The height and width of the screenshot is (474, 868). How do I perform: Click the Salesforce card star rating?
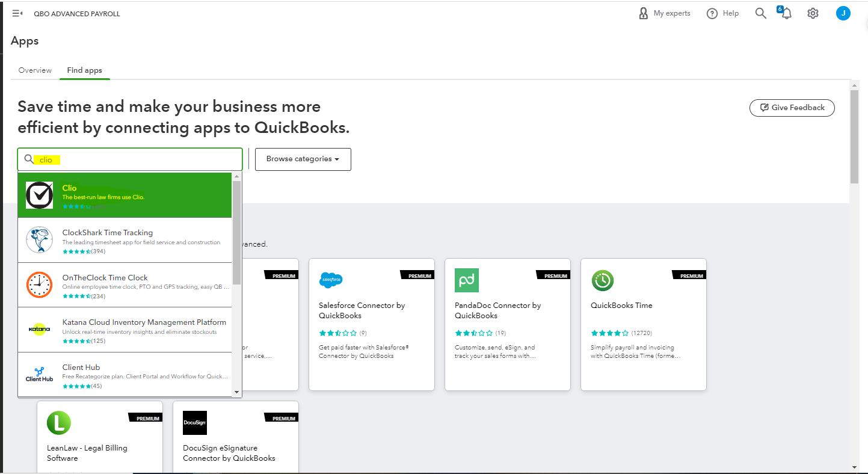[x=338, y=333]
